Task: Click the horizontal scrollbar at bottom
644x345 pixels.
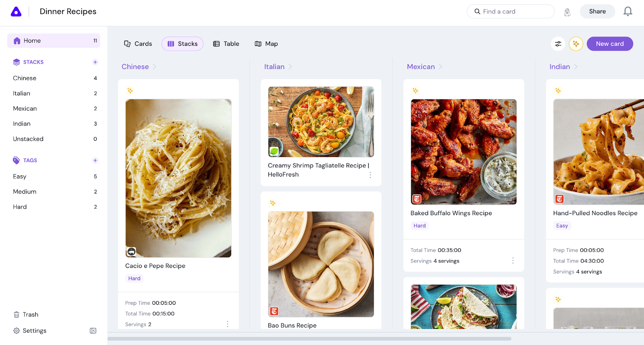Action: tap(309, 339)
